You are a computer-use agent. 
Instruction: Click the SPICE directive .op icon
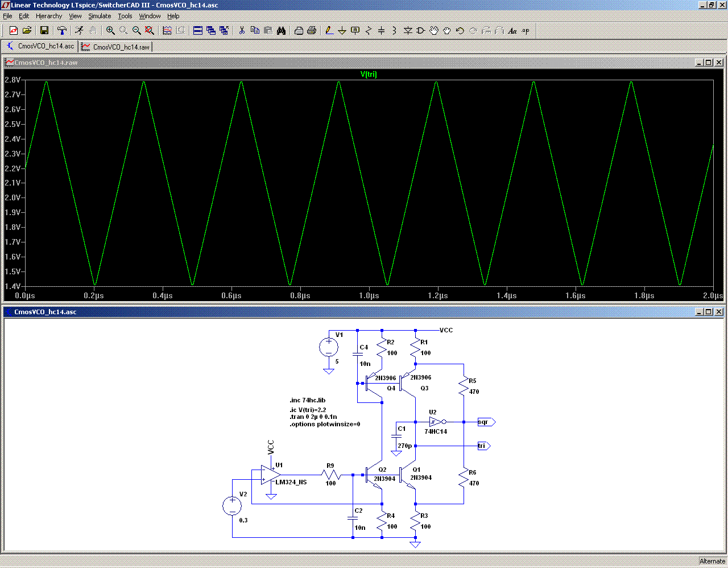point(526,31)
